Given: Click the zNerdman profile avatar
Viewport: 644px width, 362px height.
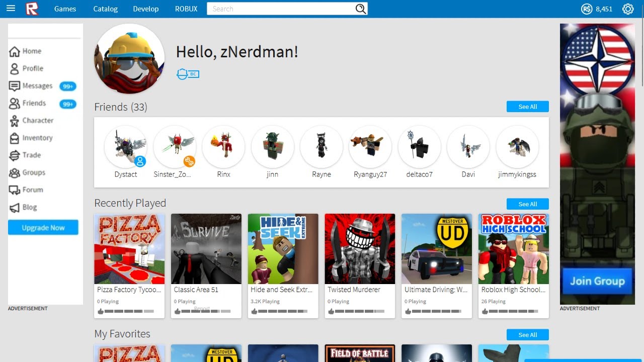Looking at the screenshot, I should [x=129, y=59].
